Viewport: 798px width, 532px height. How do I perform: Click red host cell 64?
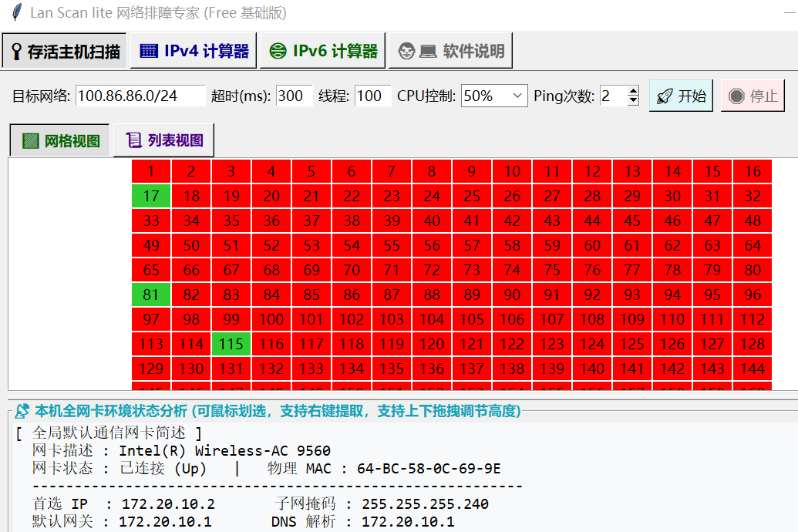pyautogui.click(x=753, y=245)
